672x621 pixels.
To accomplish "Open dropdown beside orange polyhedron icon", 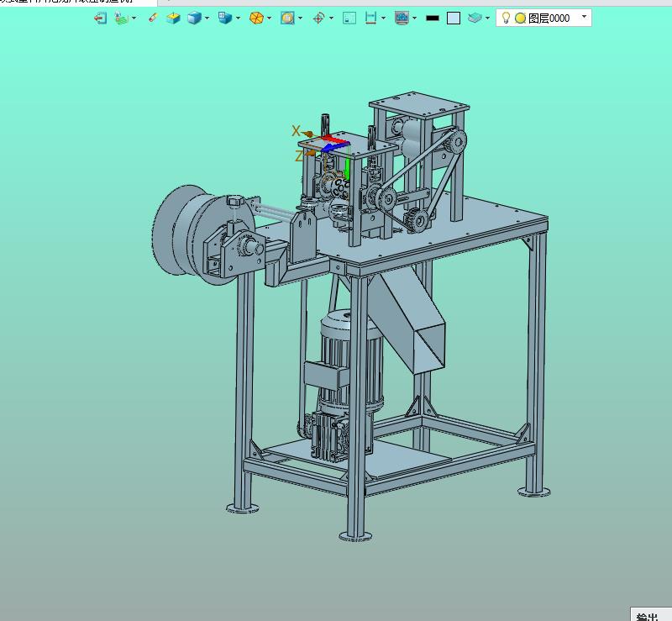I will 269,18.
